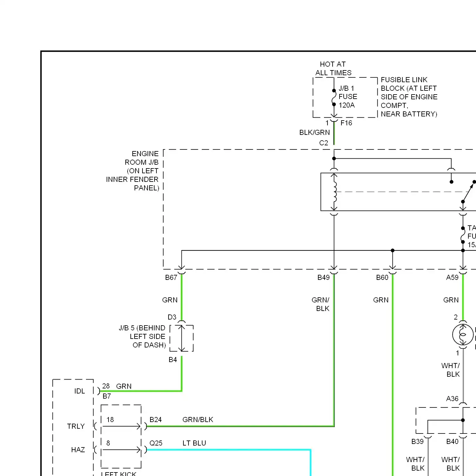Click the GRN label next to pin 28
Screen dimensions: 476x476
pos(124,387)
